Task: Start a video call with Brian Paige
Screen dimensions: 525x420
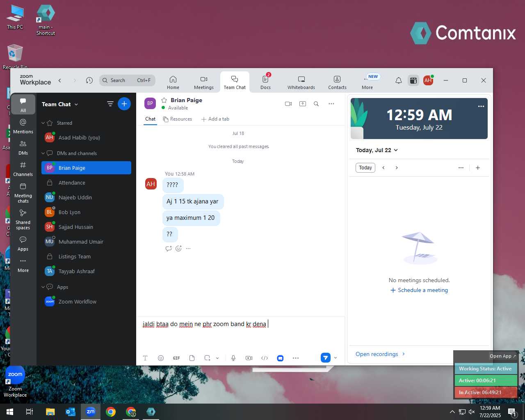Action: (288, 104)
